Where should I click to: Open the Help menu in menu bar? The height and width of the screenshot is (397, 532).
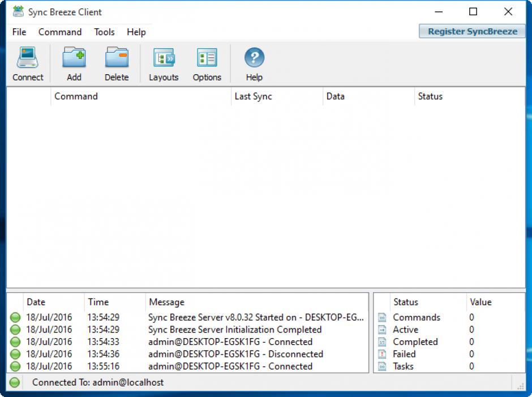[x=136, y=32]
